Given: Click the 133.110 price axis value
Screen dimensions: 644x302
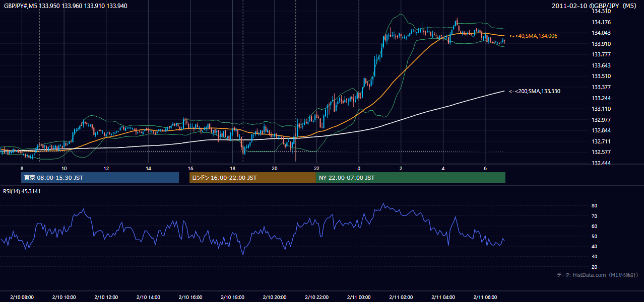Looking at the screenshot, I should pos(602,109).
